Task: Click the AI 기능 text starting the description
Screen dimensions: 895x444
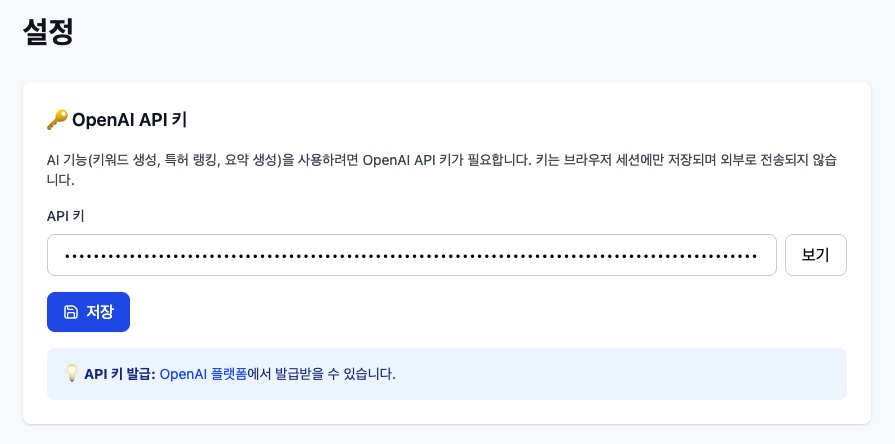Action: (x=68, y=160)
